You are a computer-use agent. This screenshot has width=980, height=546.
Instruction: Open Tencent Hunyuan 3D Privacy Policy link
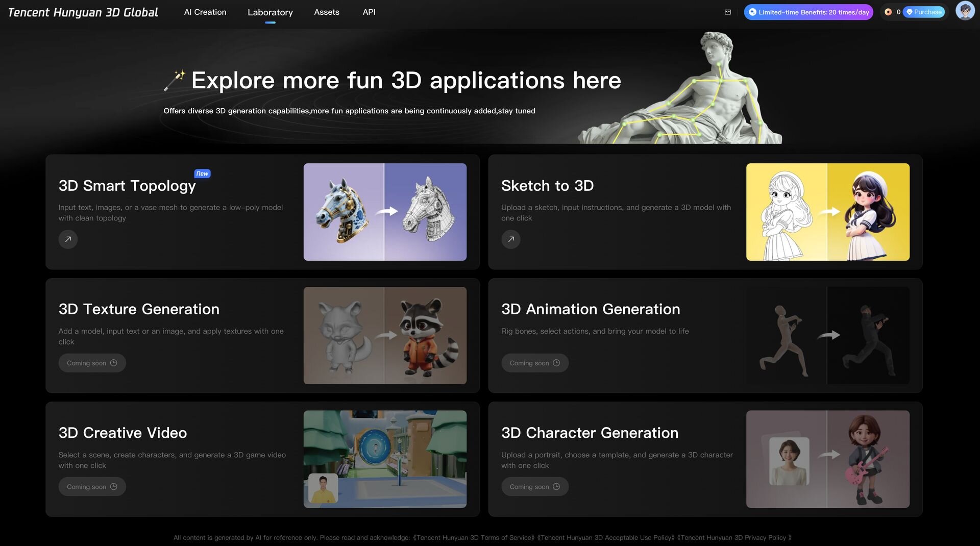pyautogui.click(x=734, y=538)
